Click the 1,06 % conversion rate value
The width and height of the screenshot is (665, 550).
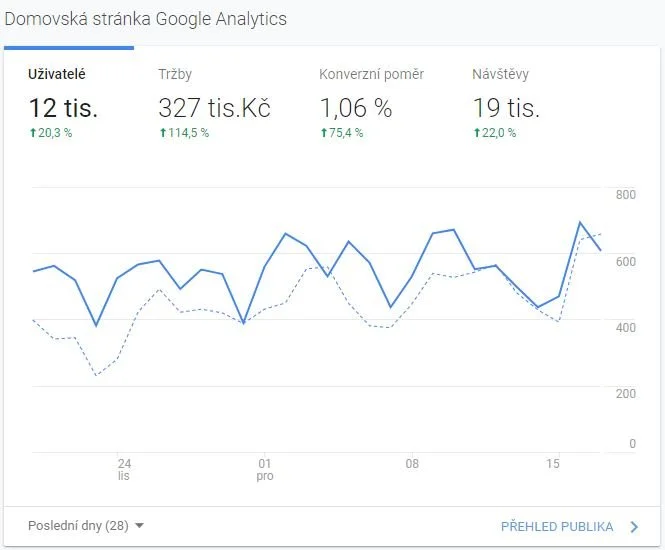[356, 108]
